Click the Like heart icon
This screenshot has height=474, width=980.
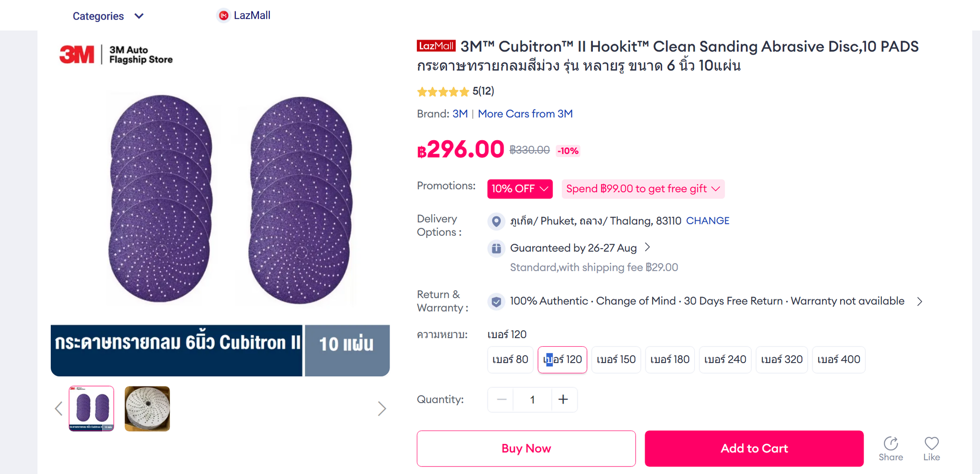click(x=931, y=444)
